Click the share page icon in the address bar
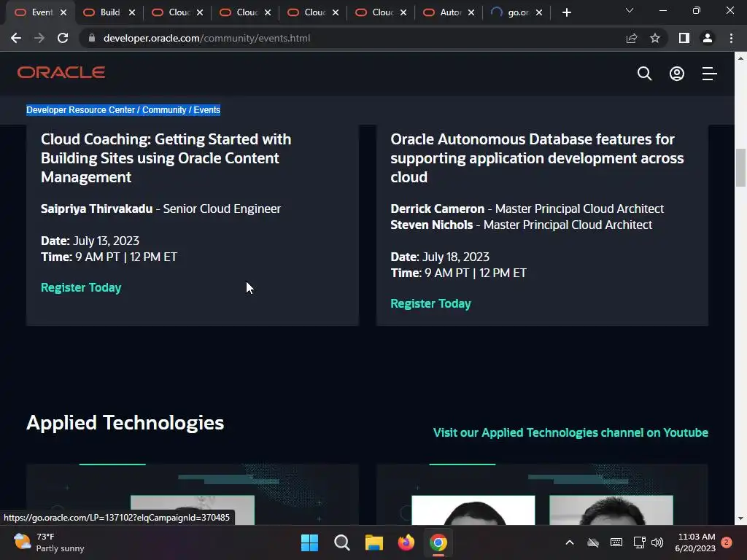This screenshot has height=560, width=747. [632, 38]
